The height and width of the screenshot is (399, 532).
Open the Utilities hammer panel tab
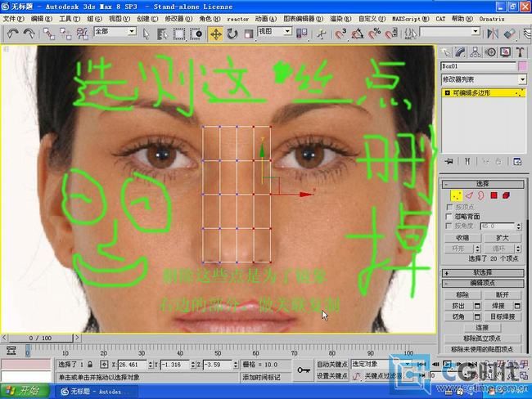pos(520,52)
